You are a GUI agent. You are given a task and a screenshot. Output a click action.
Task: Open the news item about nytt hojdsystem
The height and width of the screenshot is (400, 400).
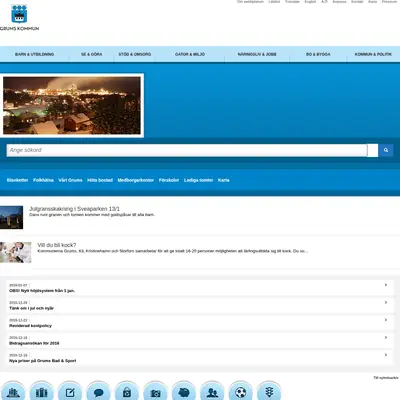42,291
